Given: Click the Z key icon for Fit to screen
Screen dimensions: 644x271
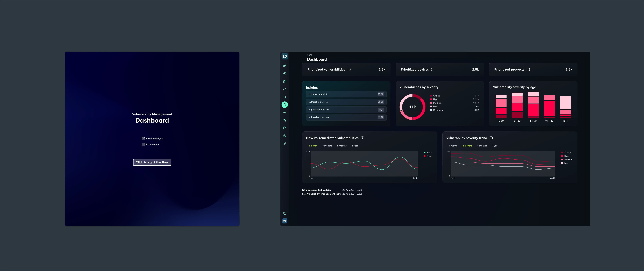Looking at the screenshot, I should pyautogui.click(x=143, y=144).
